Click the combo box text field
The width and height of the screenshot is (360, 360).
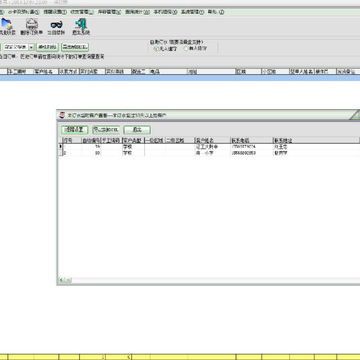(x=16, y=47)
